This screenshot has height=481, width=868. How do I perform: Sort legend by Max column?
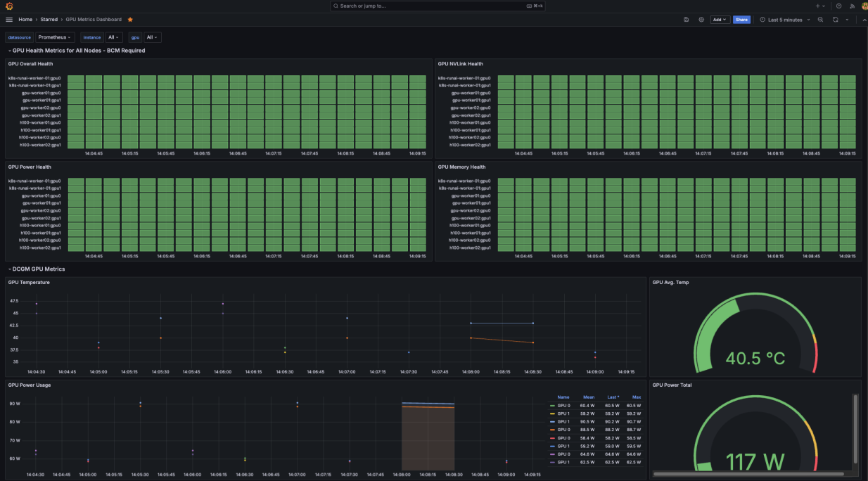[x=637, y=397]
